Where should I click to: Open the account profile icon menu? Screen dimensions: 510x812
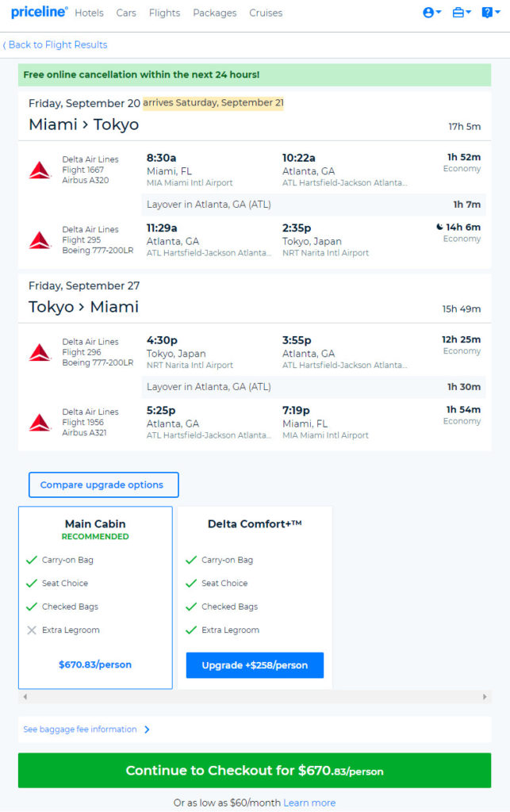431,13
